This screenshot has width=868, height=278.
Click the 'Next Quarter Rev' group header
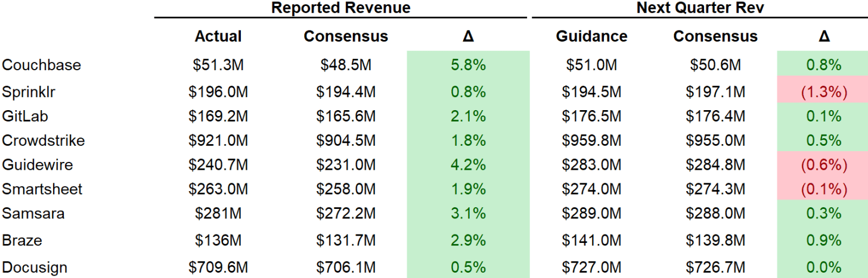coord(700,8)
